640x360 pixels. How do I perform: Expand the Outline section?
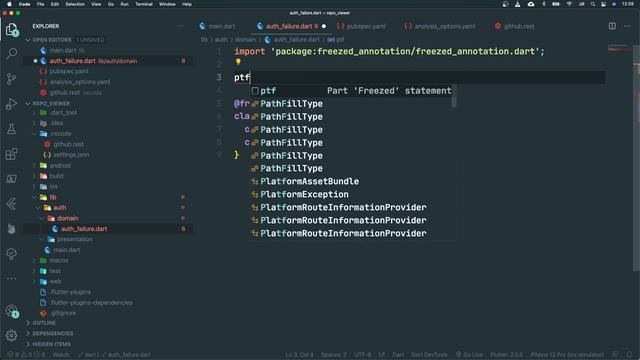point(44,323)
